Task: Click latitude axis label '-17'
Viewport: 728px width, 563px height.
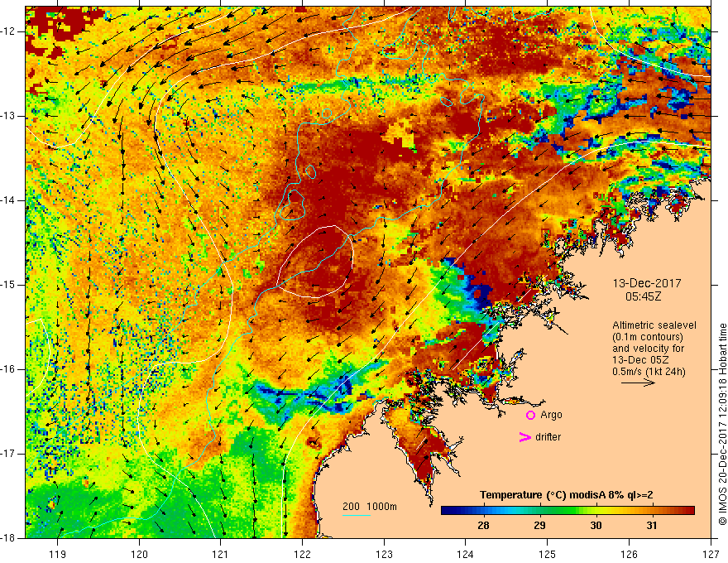Action: [x=8, y=454]
